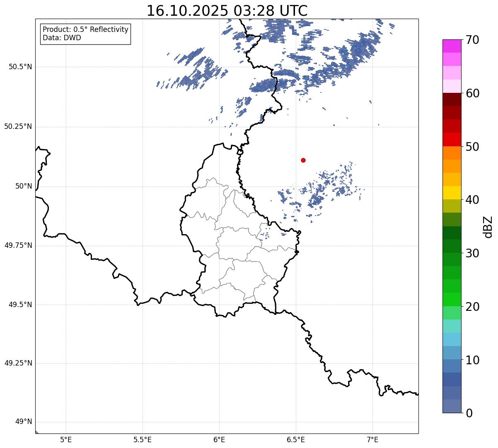Click the bright green colorbar swatch just above 20
The width and height of the screenshot is (498, 448).
click(452, 299)
